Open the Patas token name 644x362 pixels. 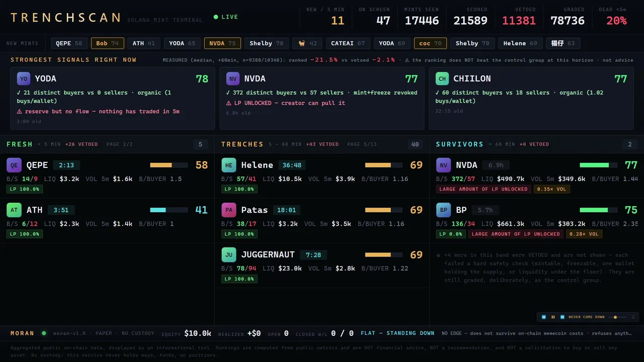(x=255, y=210)
